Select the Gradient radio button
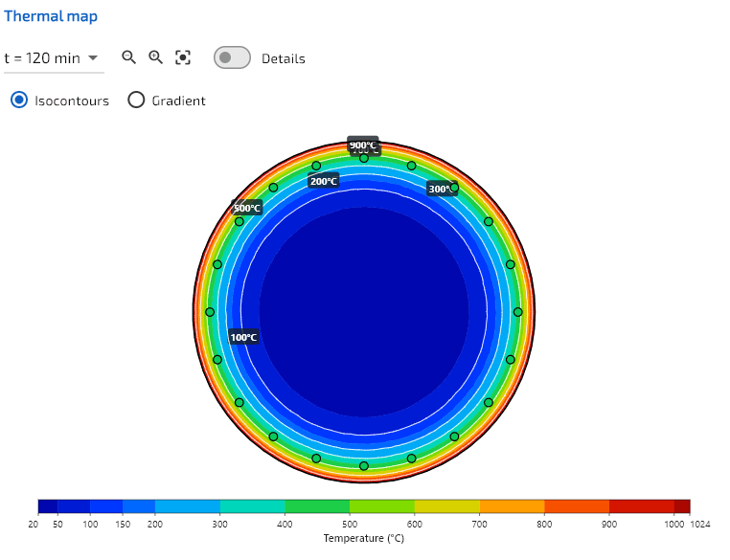 click(136, 100)
